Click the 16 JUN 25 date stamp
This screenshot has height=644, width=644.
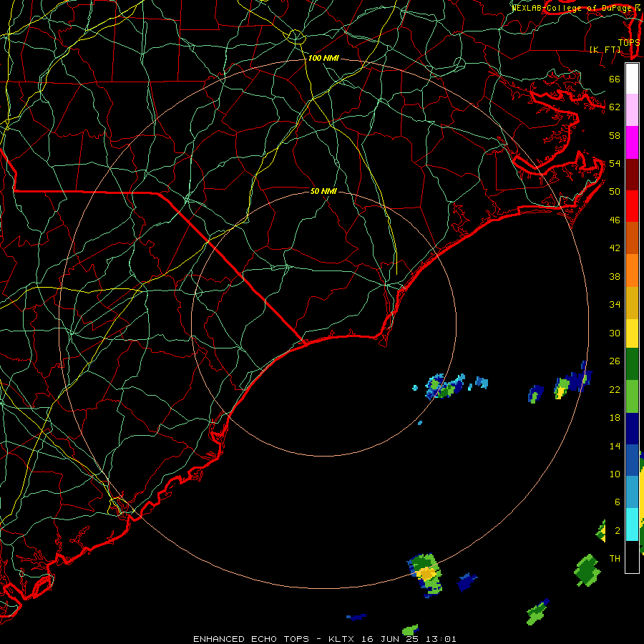pyautogui.click(x=391, y=639)
